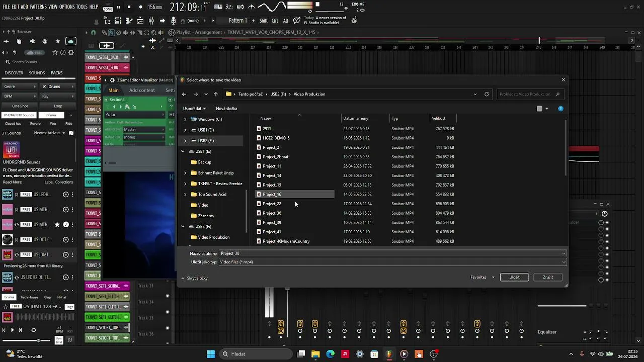Click the help question mark icon in save dialog

coord(560,109)
